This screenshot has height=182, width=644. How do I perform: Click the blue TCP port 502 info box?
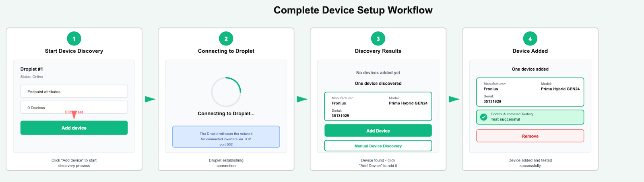226,137
